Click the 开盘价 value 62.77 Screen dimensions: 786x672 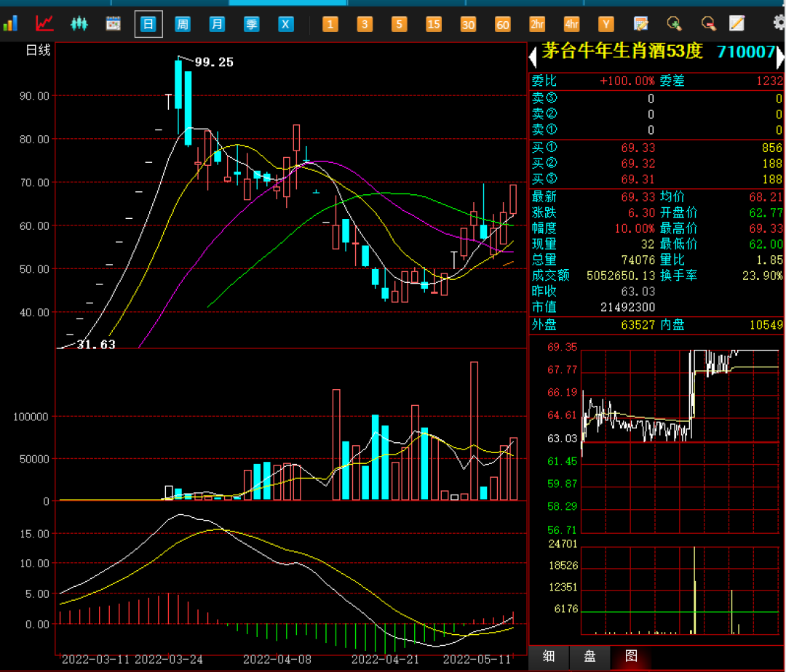(x=766, y=213)
